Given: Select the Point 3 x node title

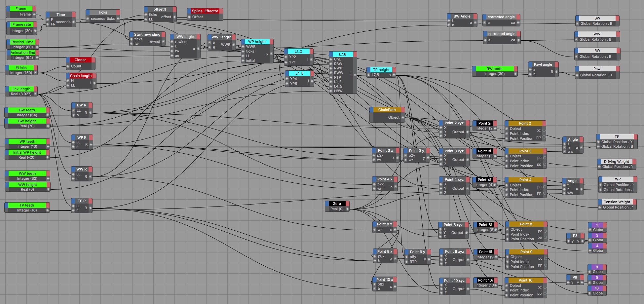Looking at the screenshot, I should [x=385, y=150].
